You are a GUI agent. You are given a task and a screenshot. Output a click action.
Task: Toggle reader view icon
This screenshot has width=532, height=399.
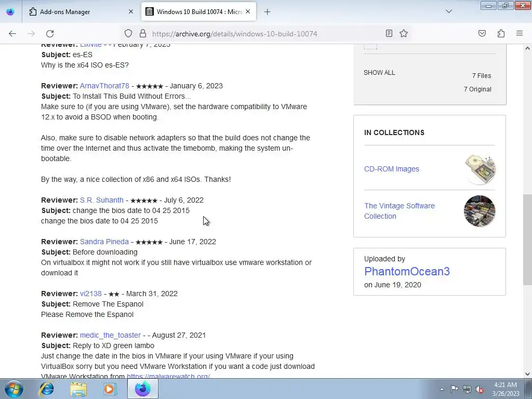[389, 33]
